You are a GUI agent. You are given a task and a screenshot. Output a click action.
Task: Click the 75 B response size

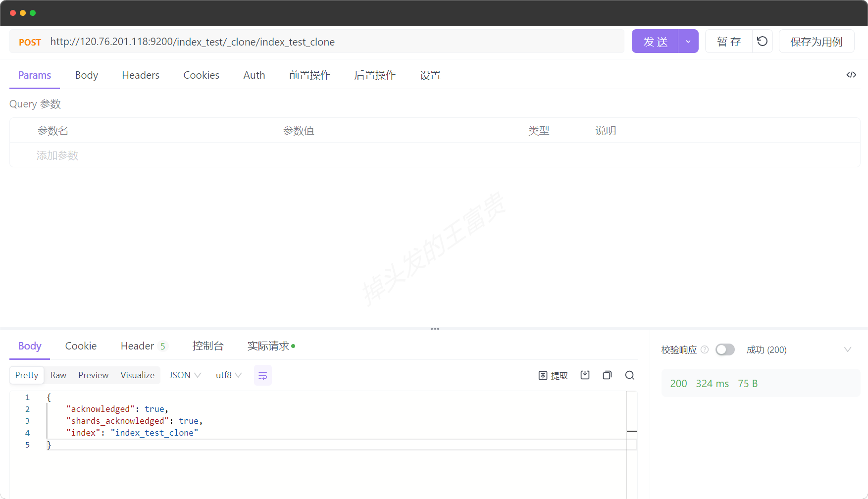pyautogui.click(x=748, y=384)
